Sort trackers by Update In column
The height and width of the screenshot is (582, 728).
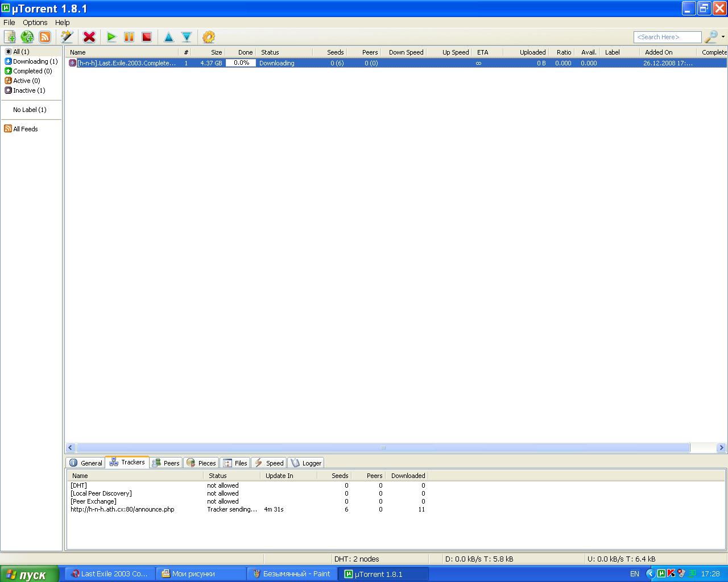289,476
